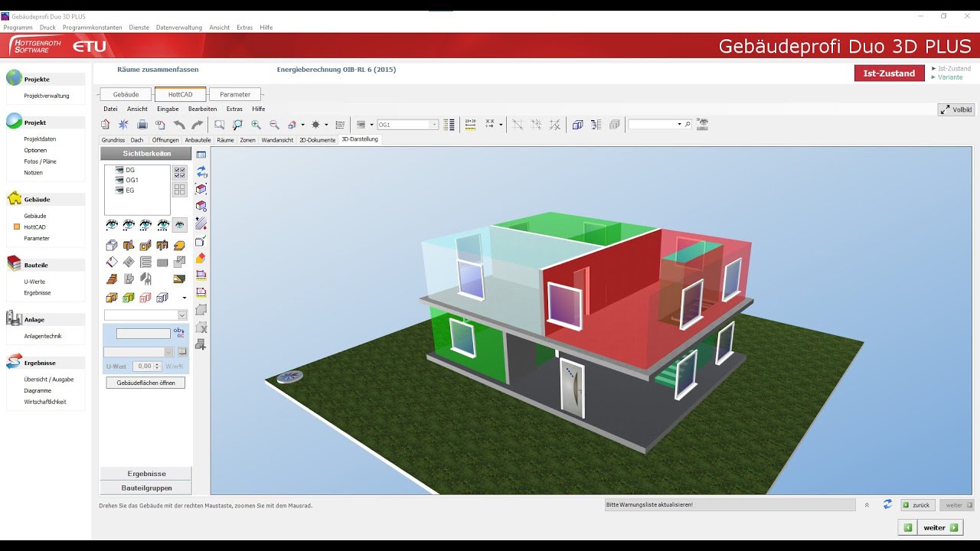Image resolution: width=980 pixels, height=551 pixels.
Task: Click the yellow numbered room box icon
Action: point(112,298)
